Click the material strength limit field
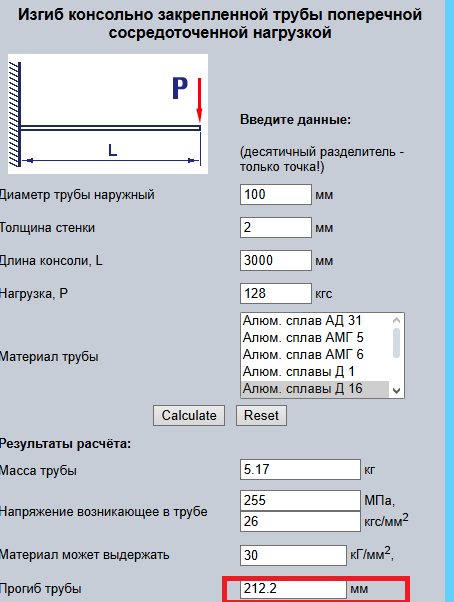The width and height of the screenshot is (454, 602). point(294,555)
